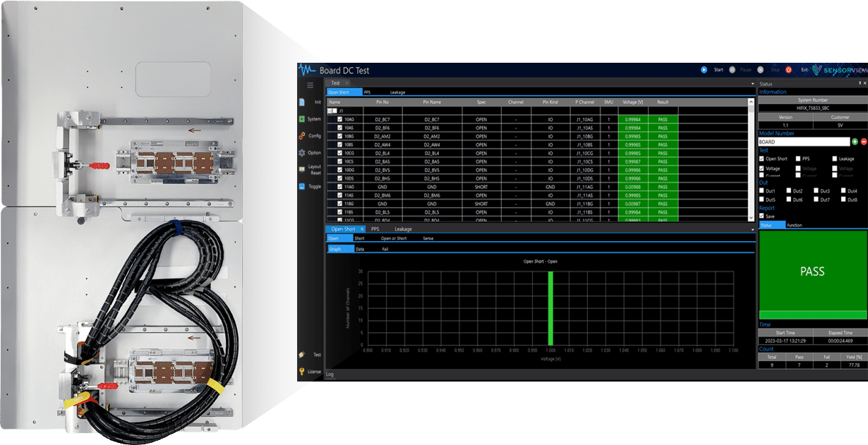
Task: Toggle the Save report checkbox
Action: pyautogui.click(x=762, y=217)
